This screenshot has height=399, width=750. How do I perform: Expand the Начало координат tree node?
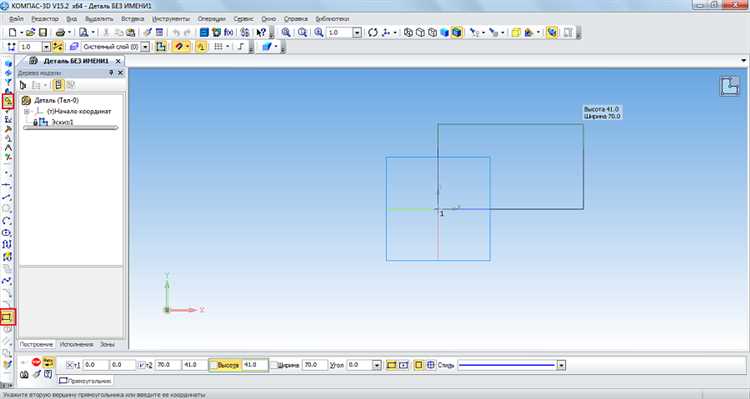(x=27, y=111)
